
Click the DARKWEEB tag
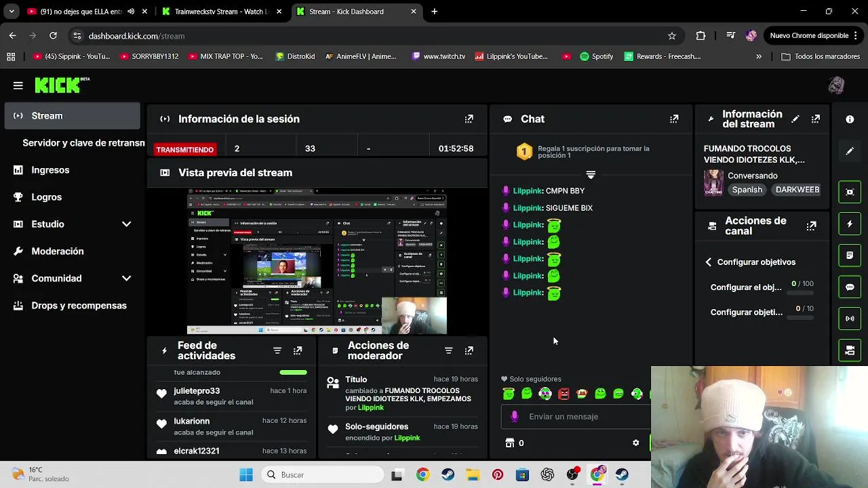(x=797, y=190)
